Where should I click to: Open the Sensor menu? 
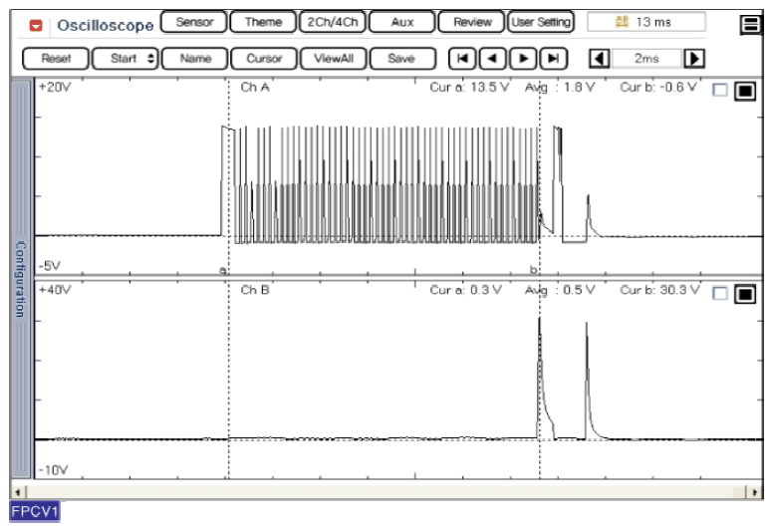click(x=194, y=22)
